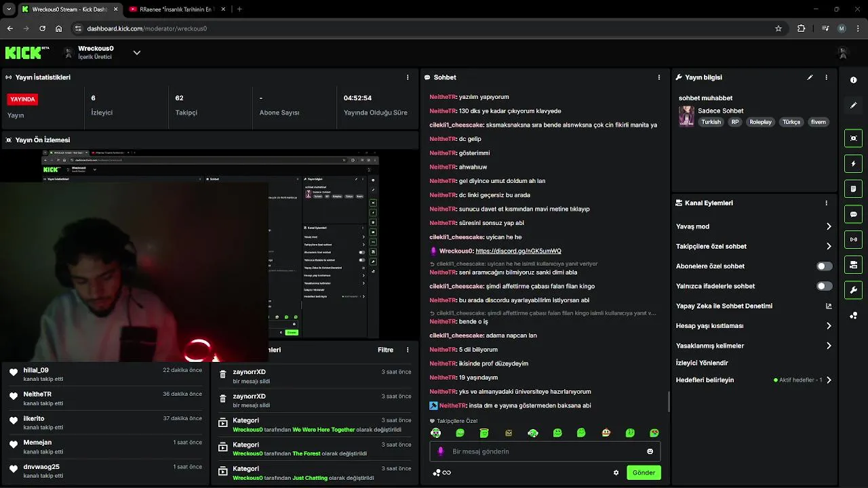868x488 pixels.
Task: Expand the Wreckous0 channel dropdown chevron
Action: click(x=136, y=52)
